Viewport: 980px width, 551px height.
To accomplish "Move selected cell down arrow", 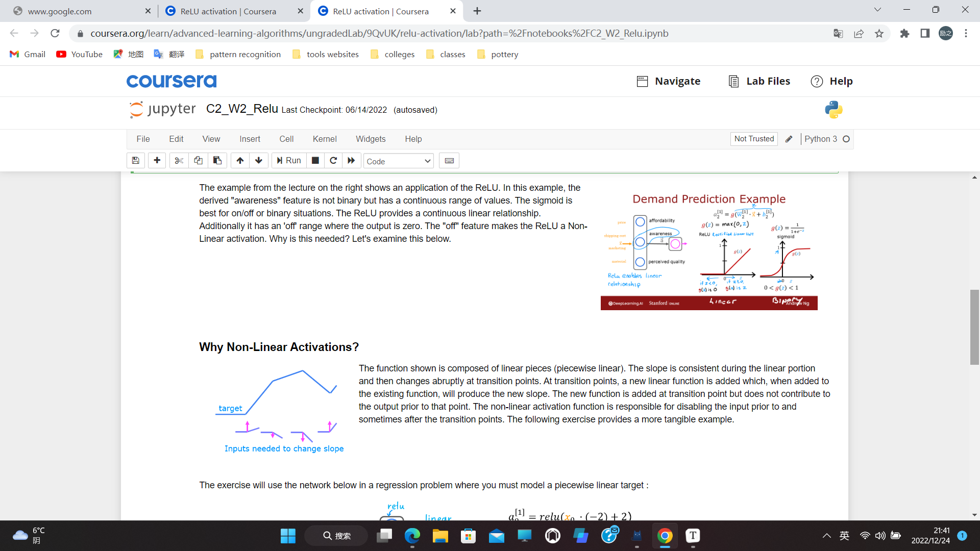I will point(259,161).
